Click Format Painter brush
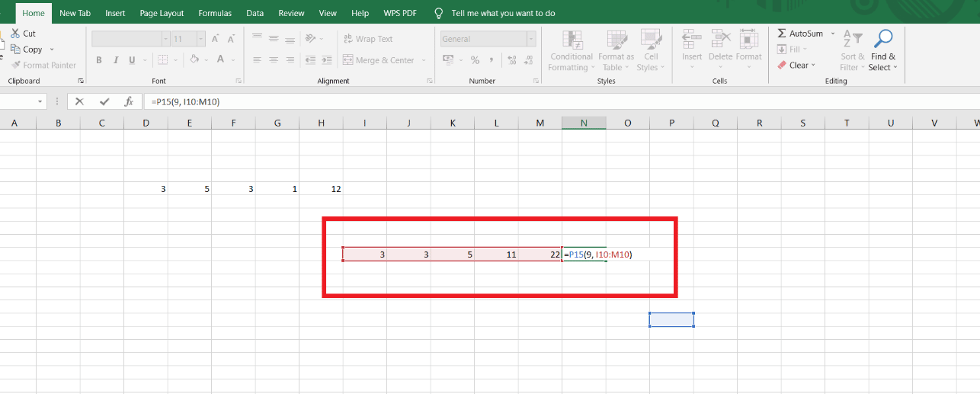 pyautogui.click(x=43, y=66)
